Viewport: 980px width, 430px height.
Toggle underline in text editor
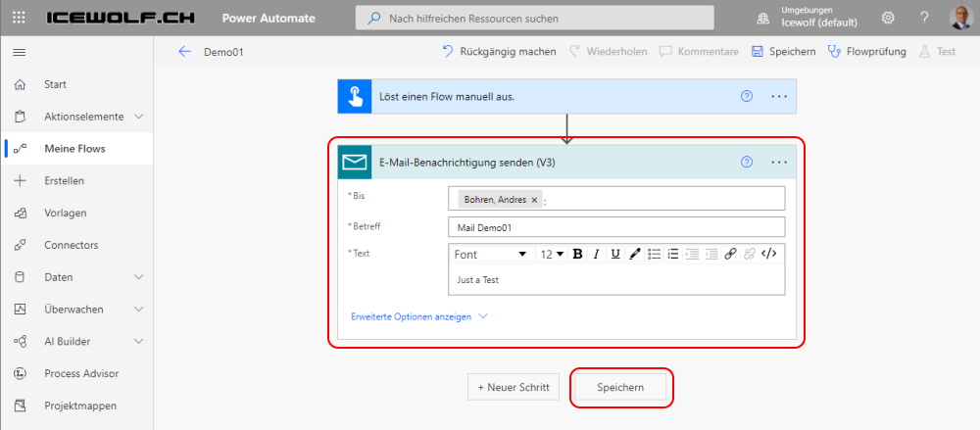point(615,254)
